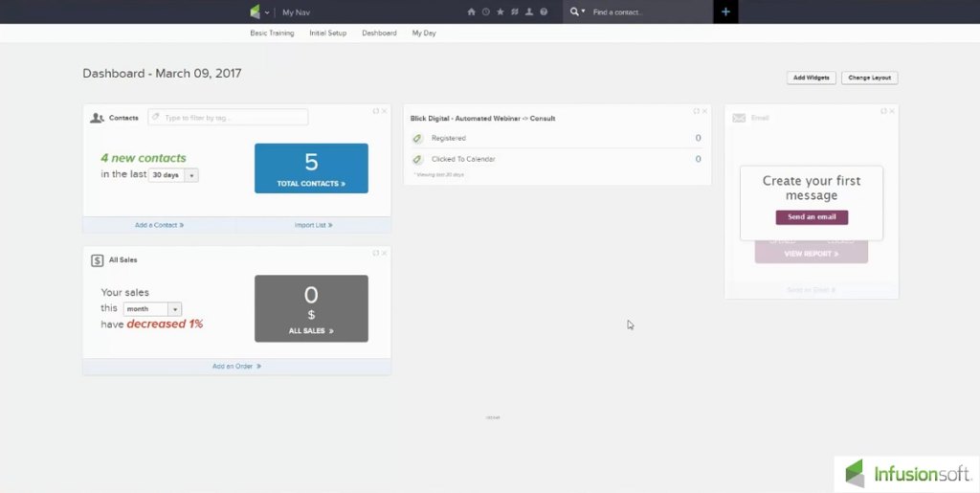This screenshot has width=980, height=493.
Task: Click the Dashboard - March 09, 2017 heading
Action: [162, 73]
